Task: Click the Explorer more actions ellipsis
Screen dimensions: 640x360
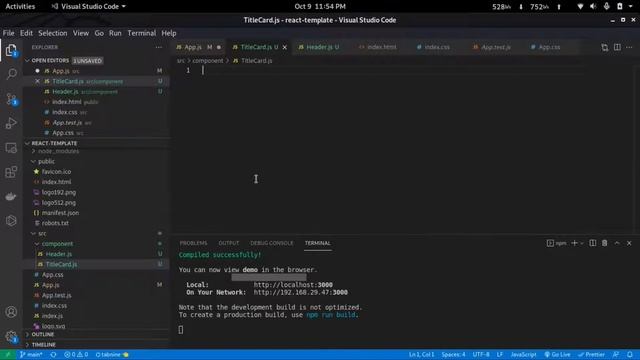Action: coord(158,47)
